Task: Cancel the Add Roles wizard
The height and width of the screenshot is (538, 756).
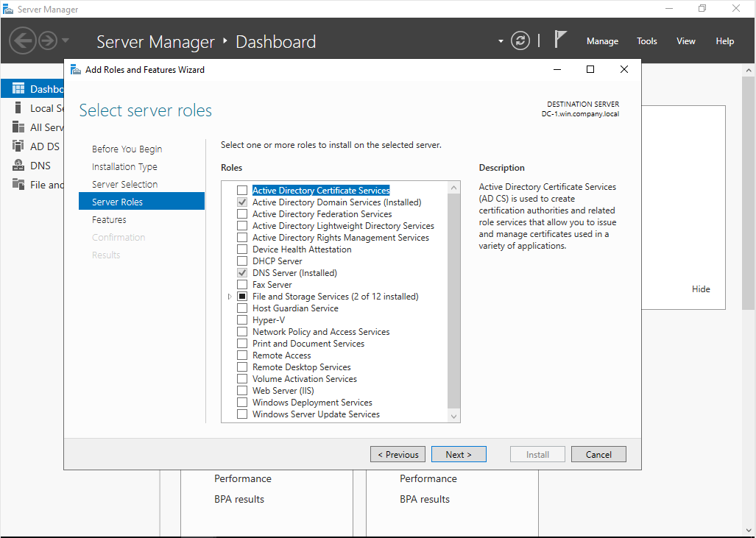Action: tap(598, 454)
